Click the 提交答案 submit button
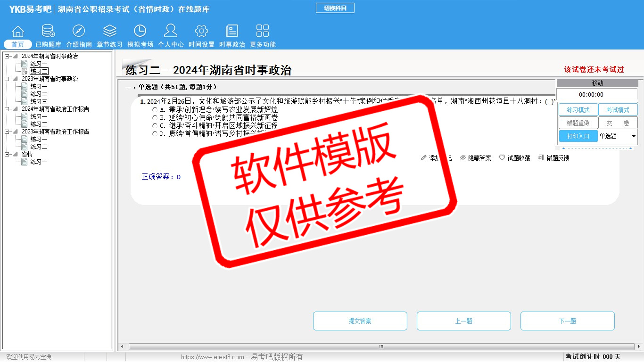The height and width of the screenshot is (362, 644). click(x=360, y=321)
